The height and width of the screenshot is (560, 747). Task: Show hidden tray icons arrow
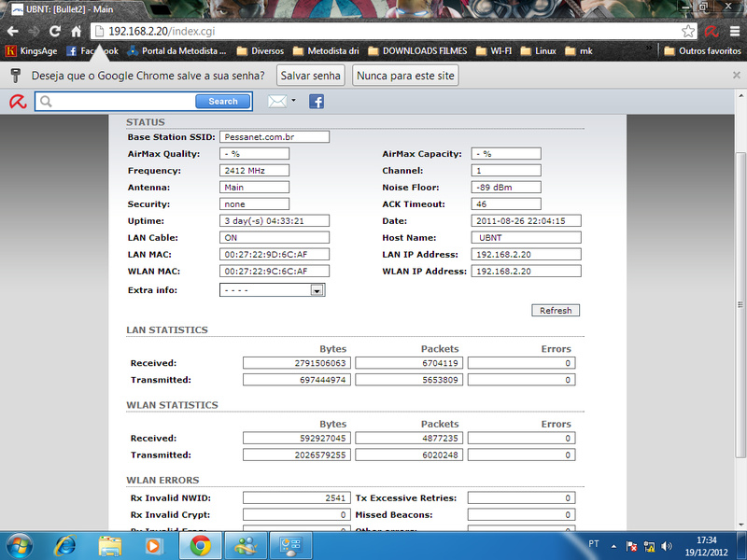(x=613, y=546)
